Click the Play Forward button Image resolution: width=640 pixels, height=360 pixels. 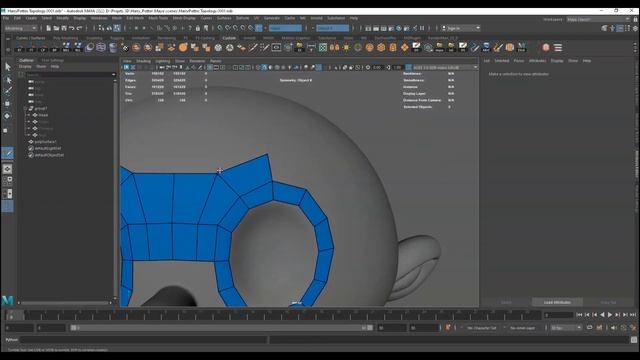click(x=610, y=315)
